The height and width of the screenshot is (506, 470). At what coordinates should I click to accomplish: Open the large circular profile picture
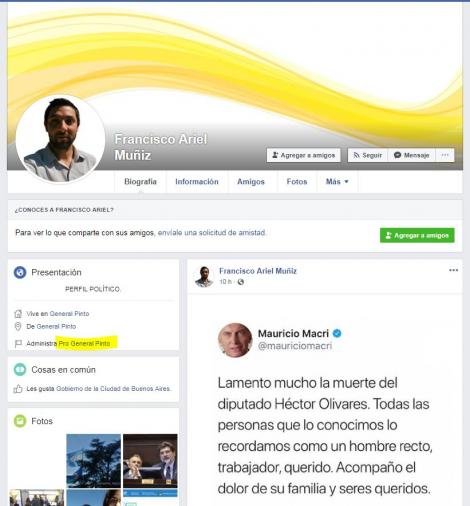pos(60,139)
